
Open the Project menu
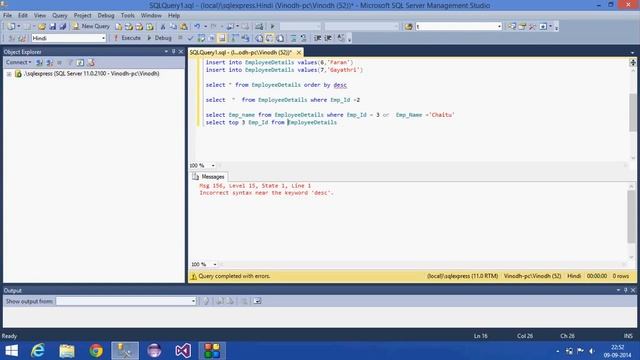click(x=82, y=16)
